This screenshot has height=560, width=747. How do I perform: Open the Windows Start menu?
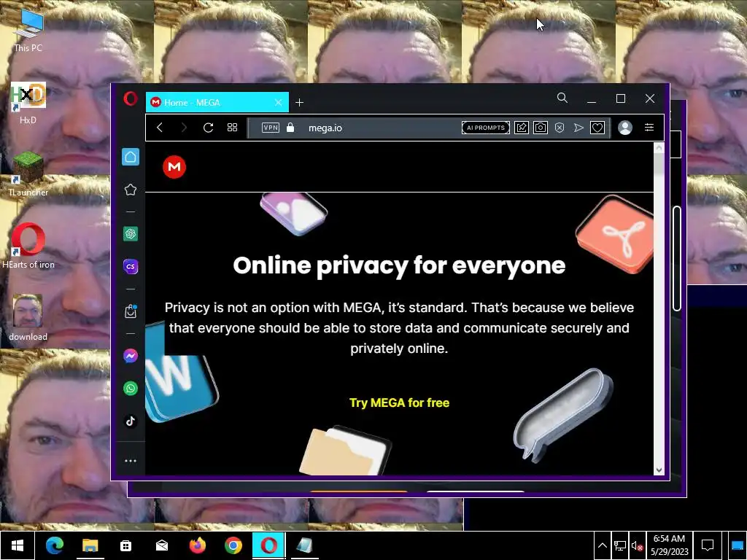(18, 545)
